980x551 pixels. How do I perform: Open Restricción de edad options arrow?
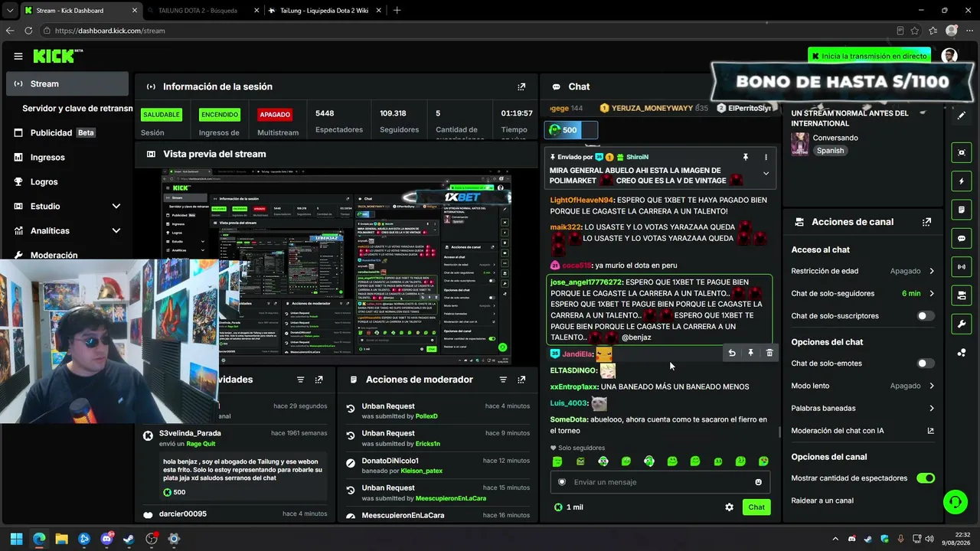tap(932, 271)
